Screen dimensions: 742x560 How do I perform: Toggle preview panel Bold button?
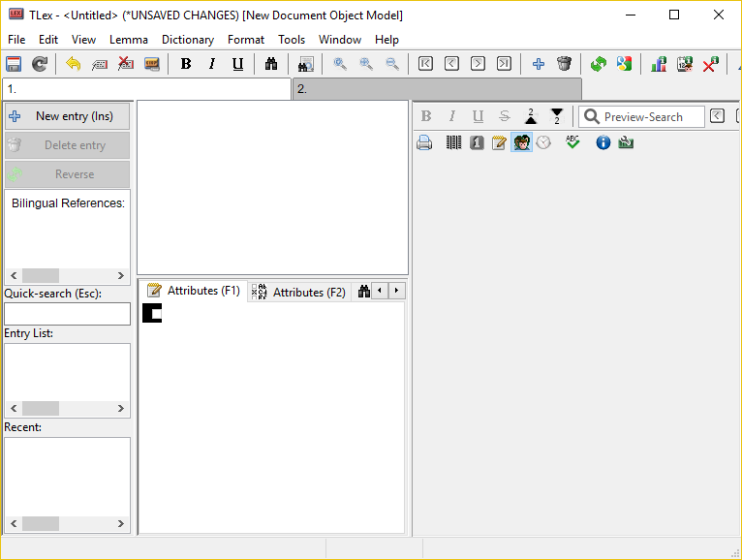pos(426,116)
